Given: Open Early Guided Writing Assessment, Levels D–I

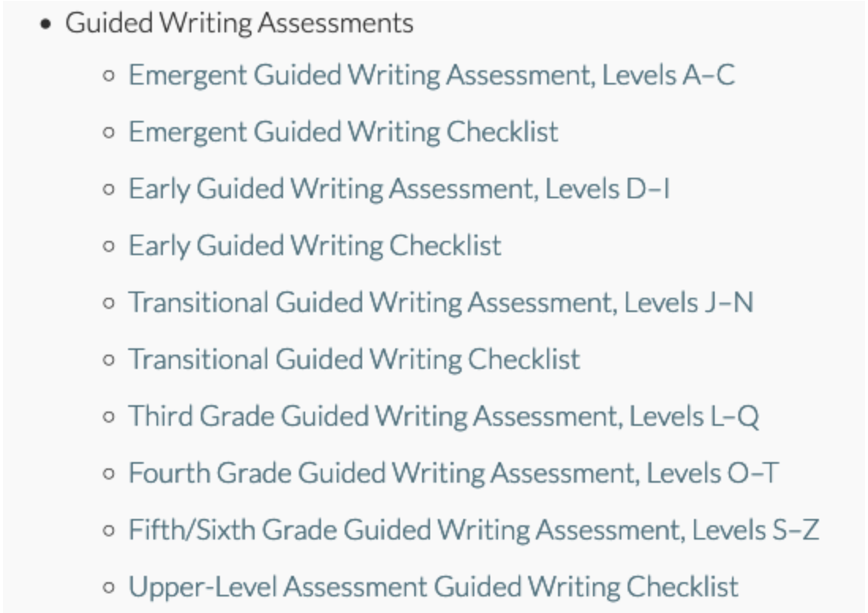Looking at the screenshot, I should 399,190.
